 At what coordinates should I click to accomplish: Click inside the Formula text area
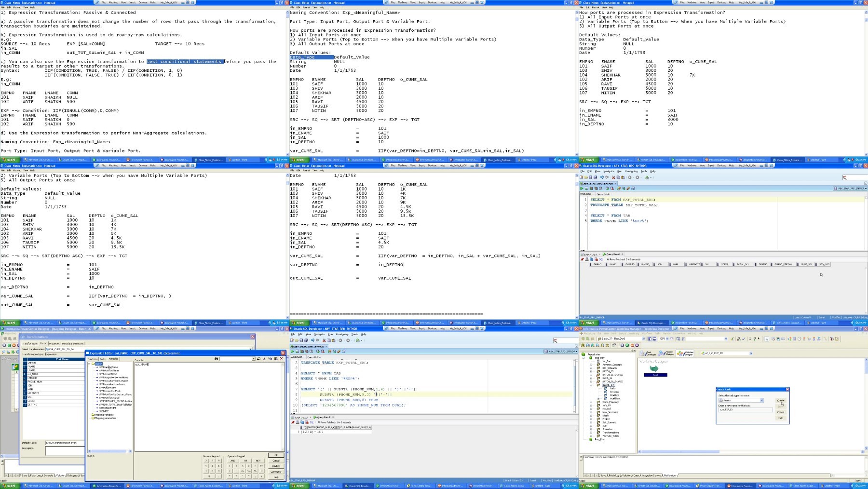[209, 406]
